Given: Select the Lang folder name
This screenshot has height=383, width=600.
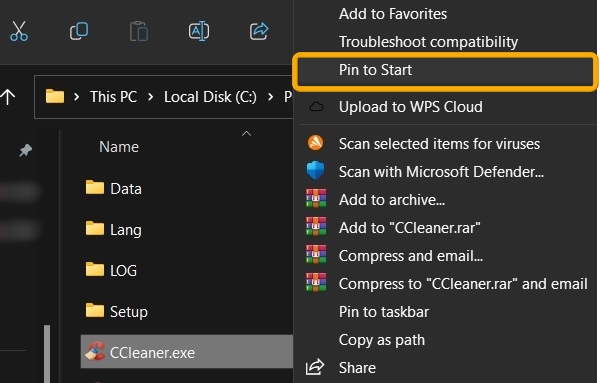Looking at the screenshot, I should [126, 230].
